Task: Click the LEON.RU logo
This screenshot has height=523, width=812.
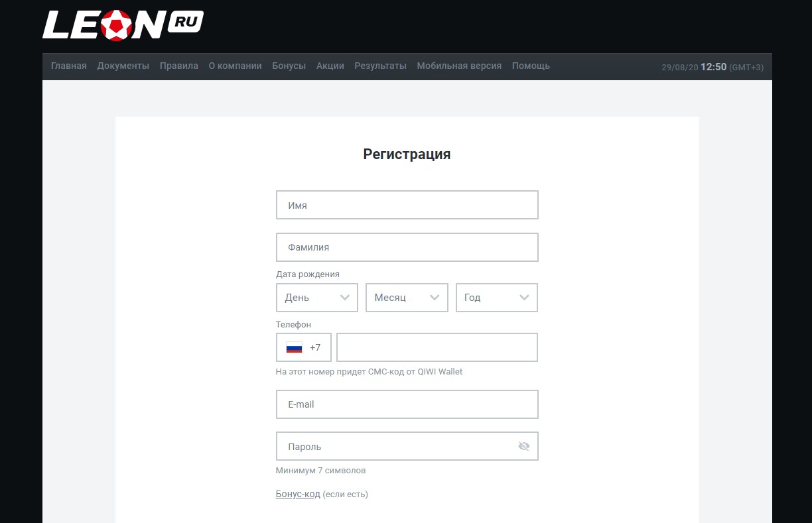Action: click(123, 25)
